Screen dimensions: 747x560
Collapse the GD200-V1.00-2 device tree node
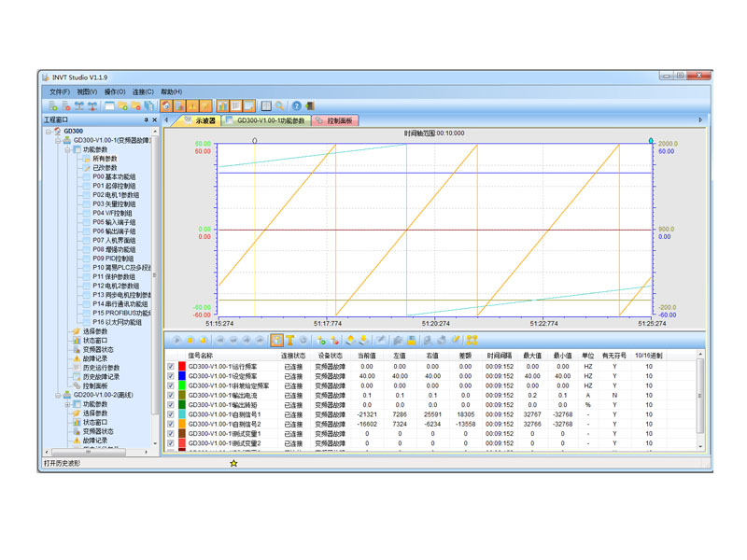point(58,395)
